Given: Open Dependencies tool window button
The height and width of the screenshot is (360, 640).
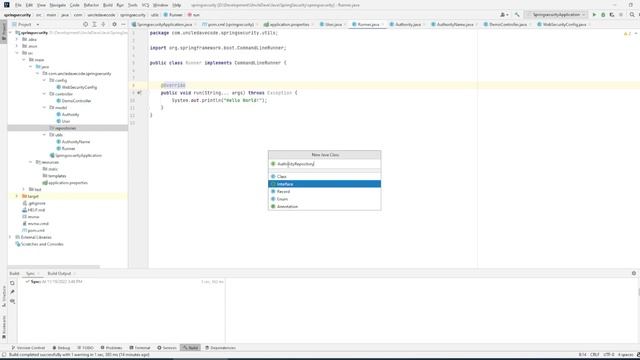Looking at the screenshot, I should point(220,348).
